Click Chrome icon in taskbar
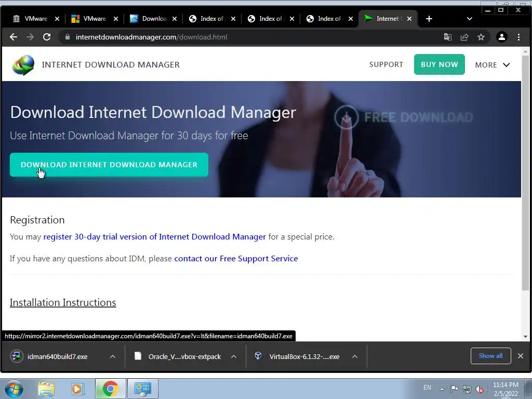 pyautogui.click(x=110, y=389)
